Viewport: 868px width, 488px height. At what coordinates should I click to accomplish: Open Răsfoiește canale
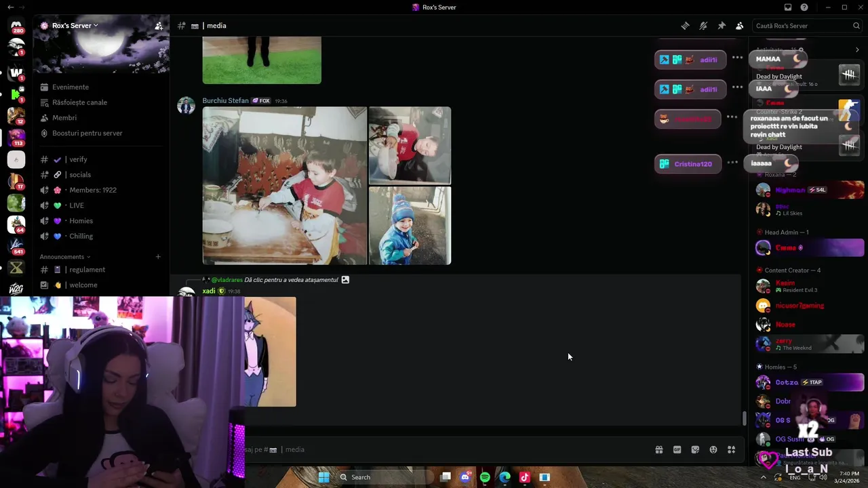click(79, 102)
